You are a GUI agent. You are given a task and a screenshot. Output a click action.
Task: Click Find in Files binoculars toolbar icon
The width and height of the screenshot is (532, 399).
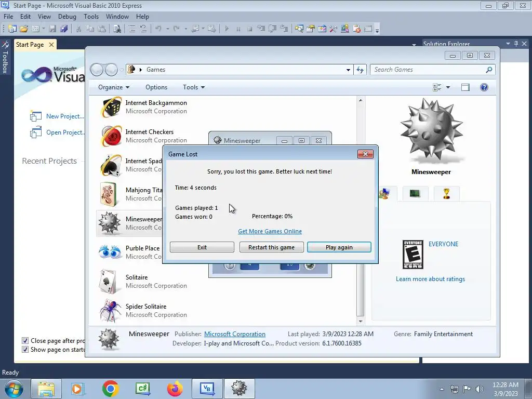tap(117, 29)
